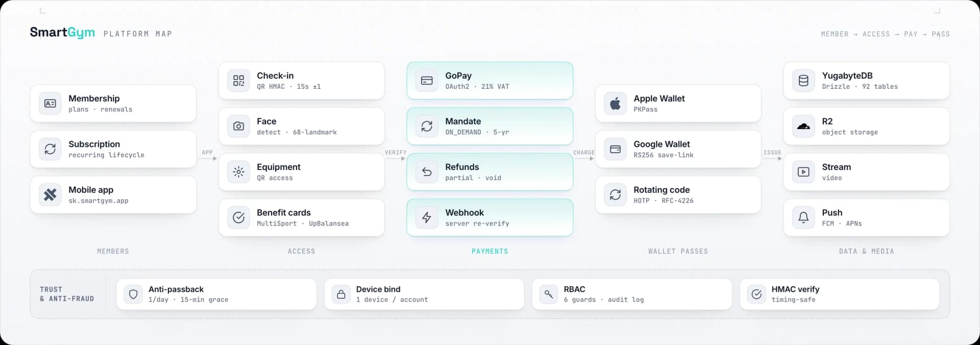The image size is (980, 345).
Task: Click the 'ON_DEMAND · 5-yr' text
Action: click(x=477, y=132)
